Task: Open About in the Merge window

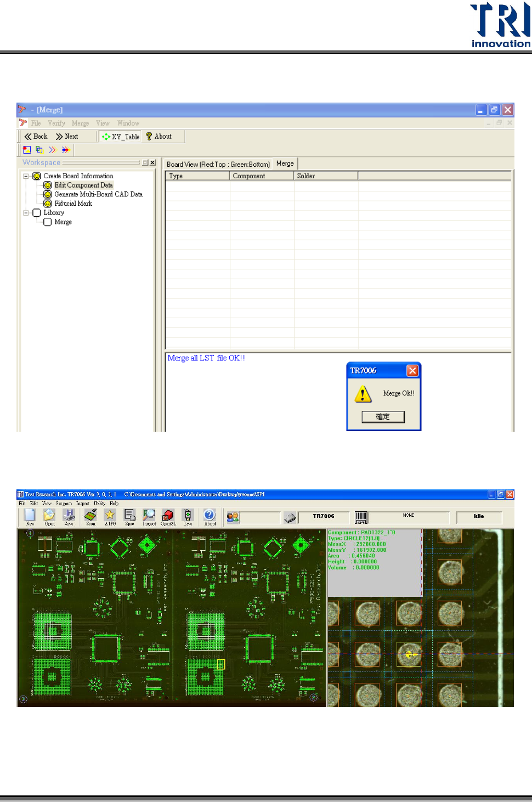Action: click(x=159, y=137)
